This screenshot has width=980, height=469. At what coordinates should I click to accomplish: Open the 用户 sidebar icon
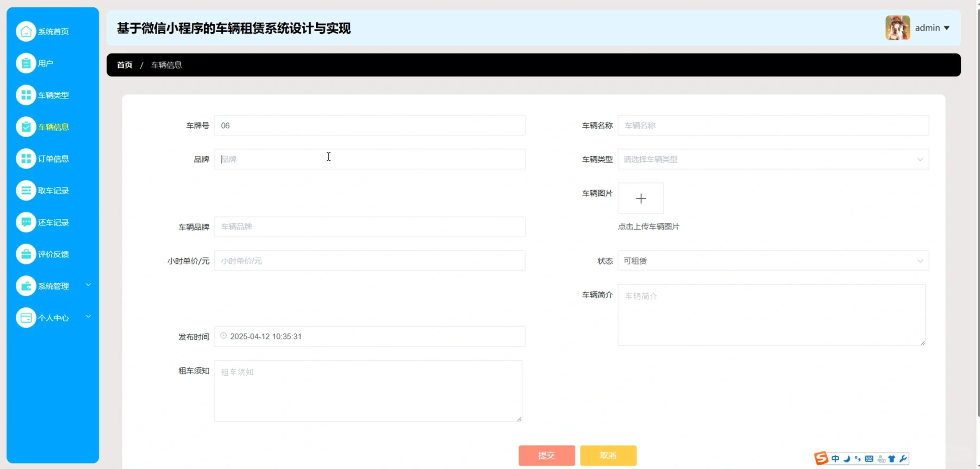(26, 63)
